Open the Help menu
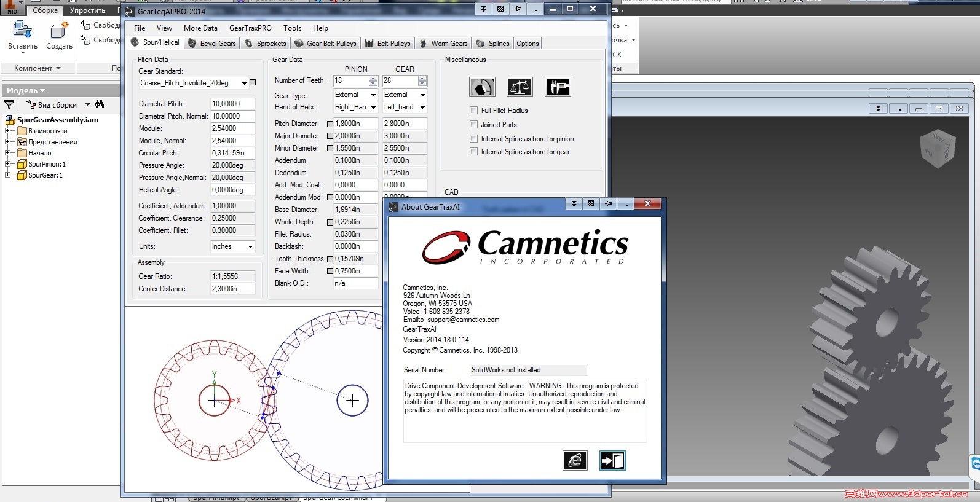Screen dimensions: 980x502 tap(320, 28)
